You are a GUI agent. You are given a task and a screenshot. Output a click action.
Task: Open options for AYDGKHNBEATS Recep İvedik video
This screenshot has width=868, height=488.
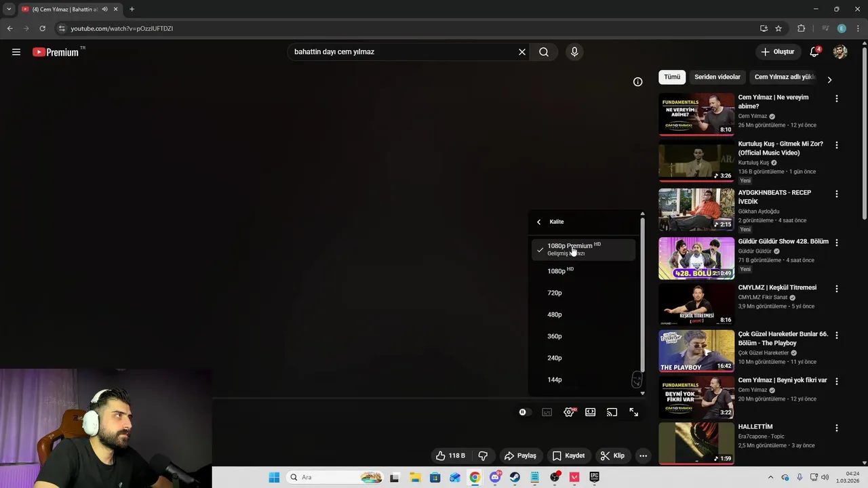tap(836, 194)
